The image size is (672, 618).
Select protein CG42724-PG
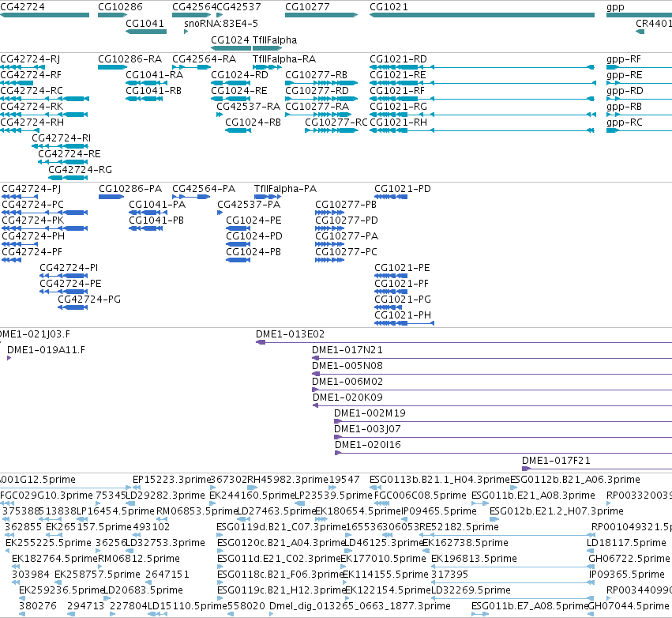point(73,307)
